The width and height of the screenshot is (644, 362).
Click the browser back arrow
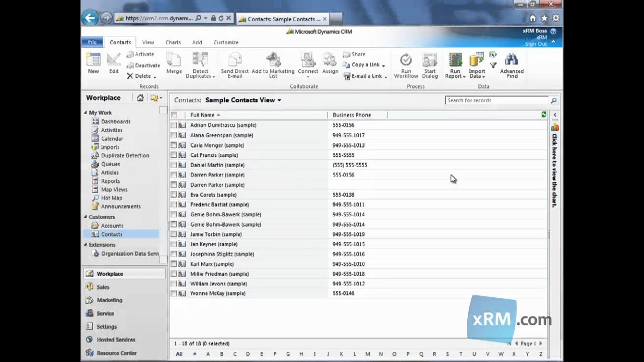(90, 18)
